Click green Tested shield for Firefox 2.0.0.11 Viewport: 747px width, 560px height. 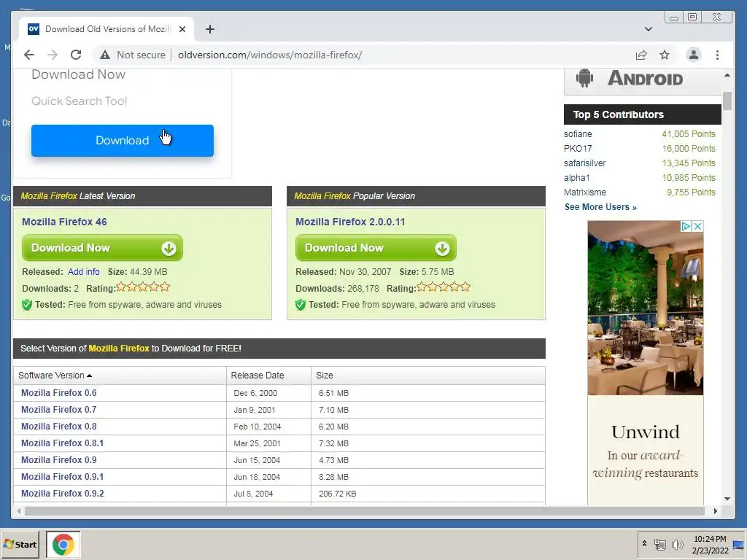(301, 305)
